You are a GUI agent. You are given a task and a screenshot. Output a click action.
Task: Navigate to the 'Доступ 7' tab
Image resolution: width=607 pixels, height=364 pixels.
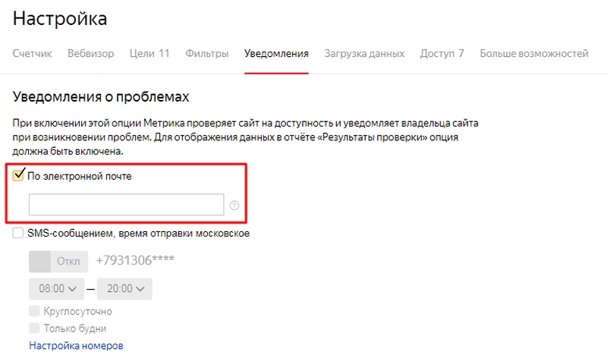point(442,54)
